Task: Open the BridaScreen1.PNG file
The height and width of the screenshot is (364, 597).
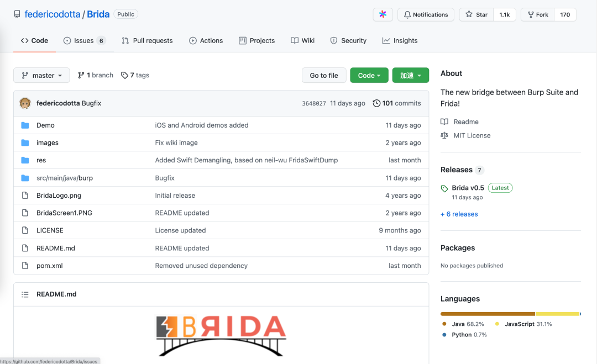Action: coord(64,213)
